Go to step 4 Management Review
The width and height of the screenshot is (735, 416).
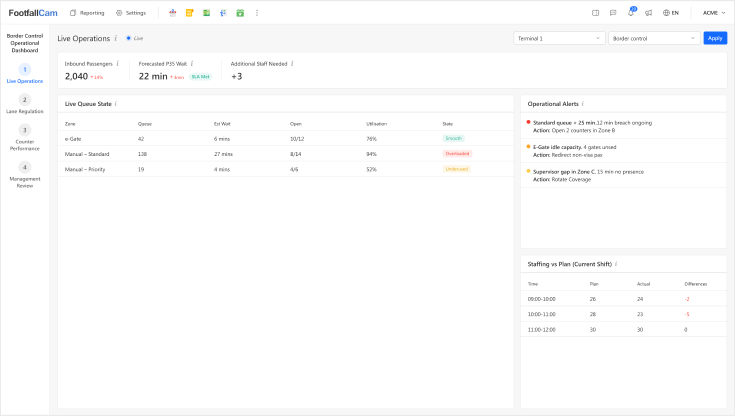coord(25,175)
